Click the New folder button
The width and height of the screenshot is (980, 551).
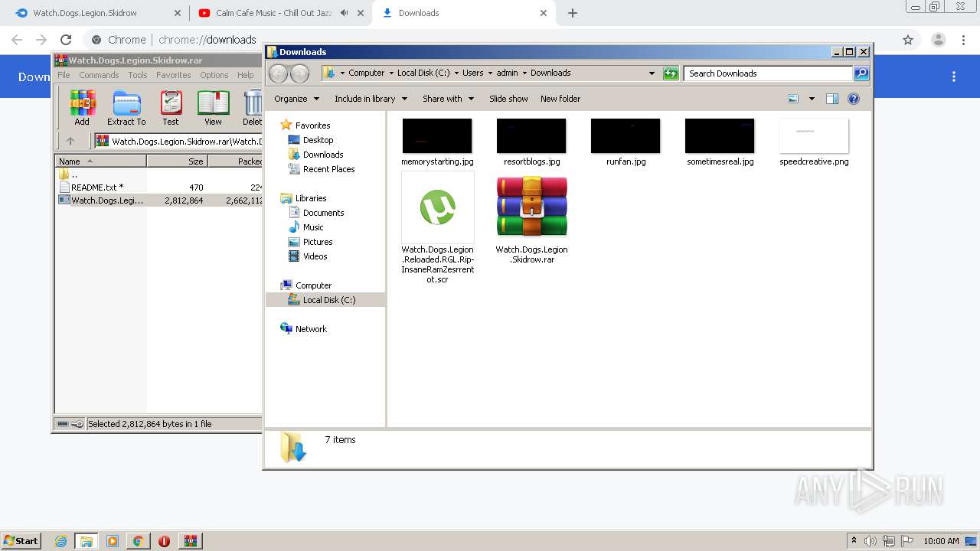[560, 99]
